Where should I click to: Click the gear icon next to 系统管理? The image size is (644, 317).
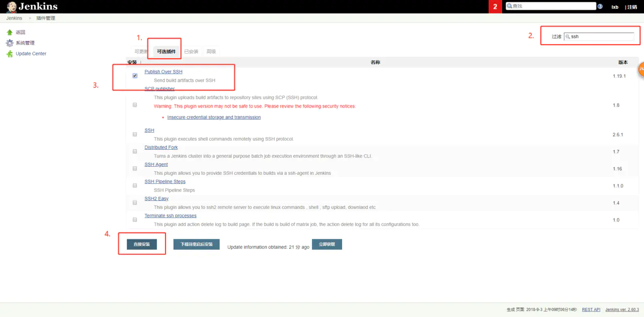point(11,43)
